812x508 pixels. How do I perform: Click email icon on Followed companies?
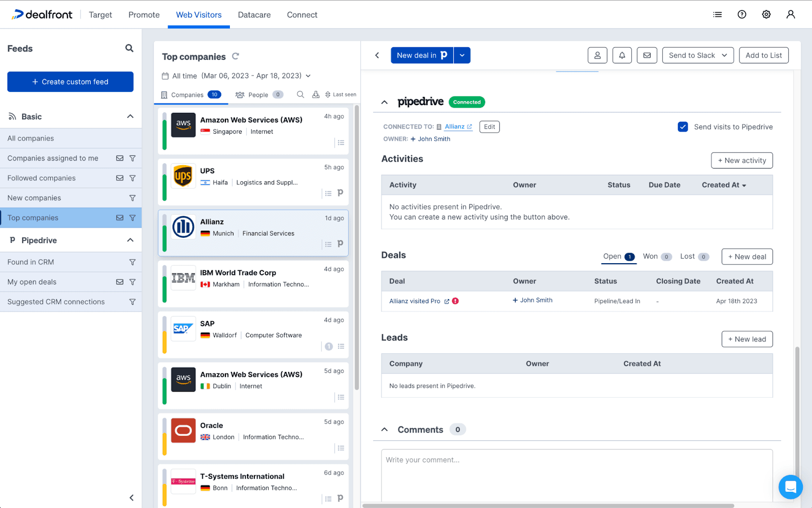point(120,178)
